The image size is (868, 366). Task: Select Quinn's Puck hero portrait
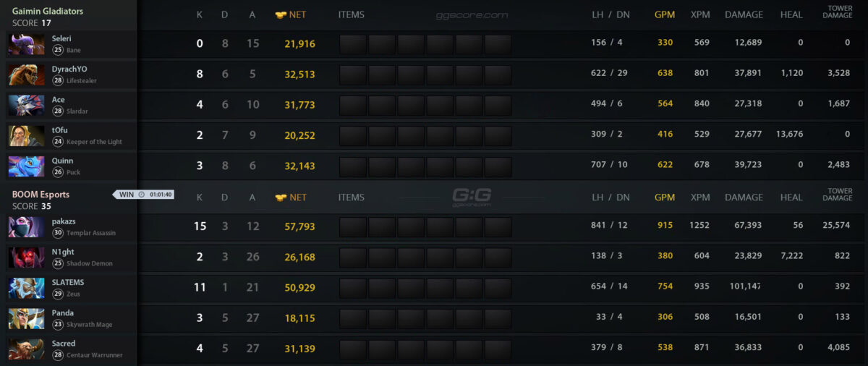[x=26, y=166]
